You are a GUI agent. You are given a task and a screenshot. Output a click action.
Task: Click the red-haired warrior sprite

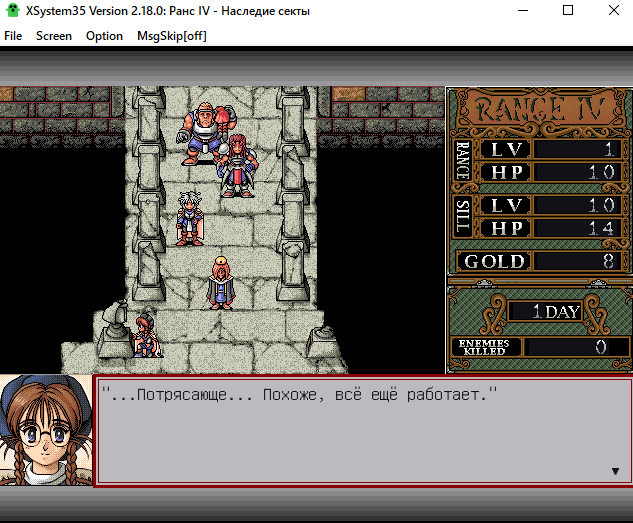(x=237, y=166)
